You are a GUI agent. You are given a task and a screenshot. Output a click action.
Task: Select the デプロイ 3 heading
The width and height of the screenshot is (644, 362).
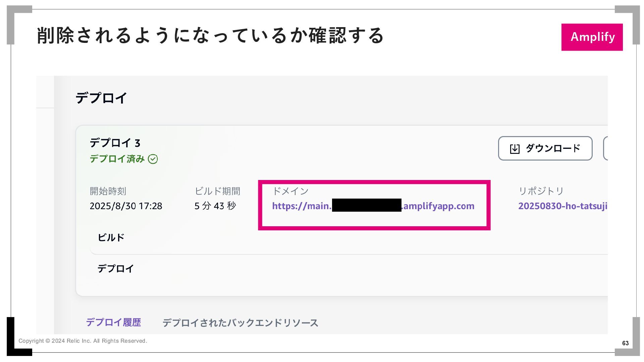coord(115,143)
